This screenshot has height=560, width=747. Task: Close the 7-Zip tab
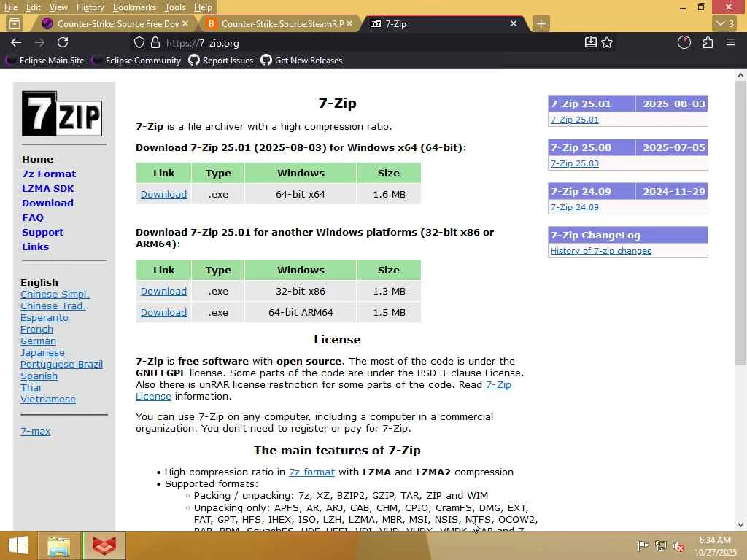[x=514, y=23]
